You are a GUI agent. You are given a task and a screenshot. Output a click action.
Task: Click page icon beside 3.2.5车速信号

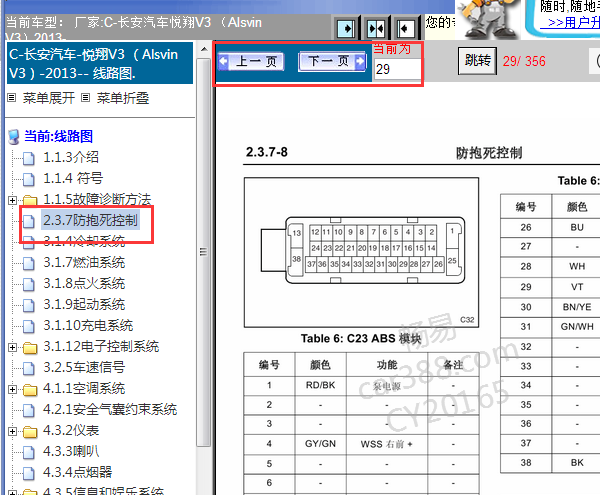tap(29, 368)
